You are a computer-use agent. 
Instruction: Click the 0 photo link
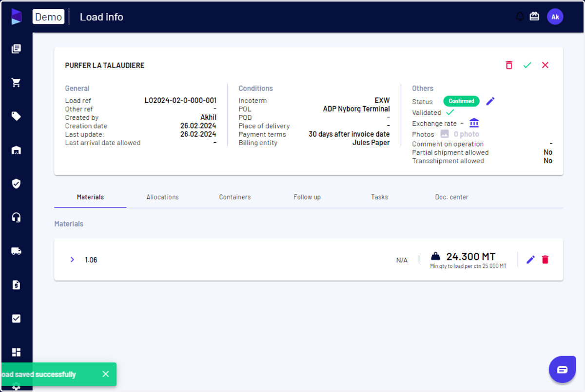[466, 134]
